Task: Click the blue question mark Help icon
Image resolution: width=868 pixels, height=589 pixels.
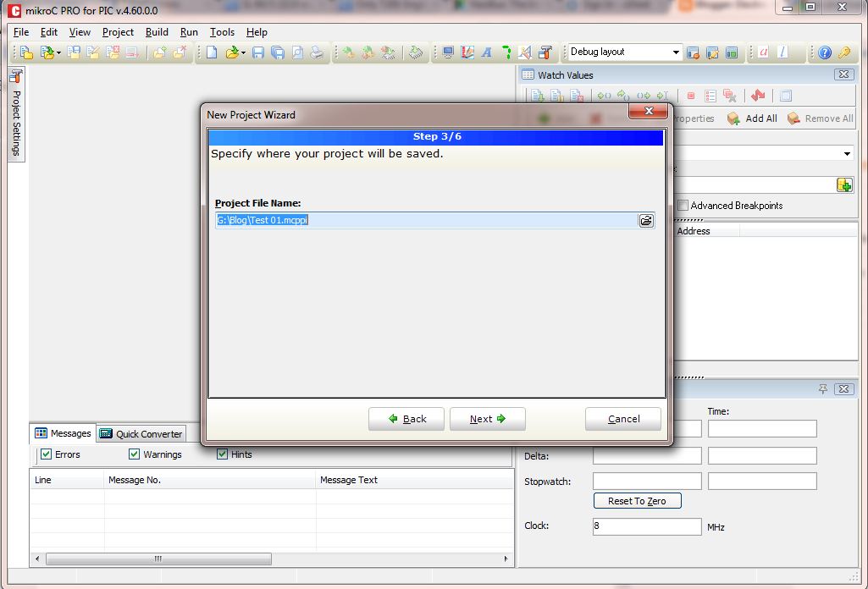Action: click(825, 52)
